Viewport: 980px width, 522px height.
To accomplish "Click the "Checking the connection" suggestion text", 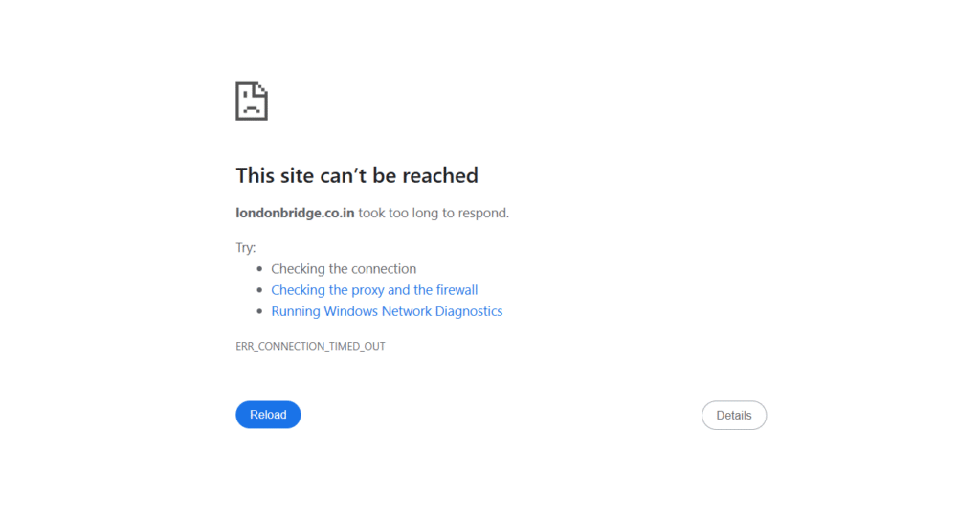I will 344,269.
